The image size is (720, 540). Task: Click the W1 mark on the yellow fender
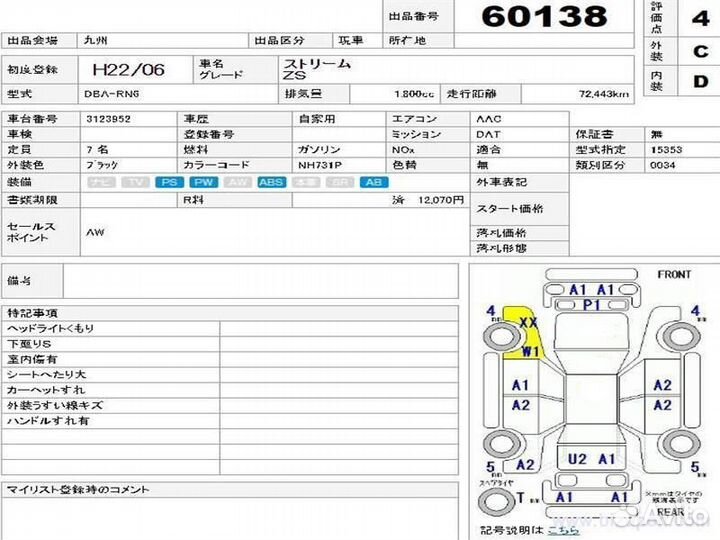pyautogui.click(x=530, y=352)
